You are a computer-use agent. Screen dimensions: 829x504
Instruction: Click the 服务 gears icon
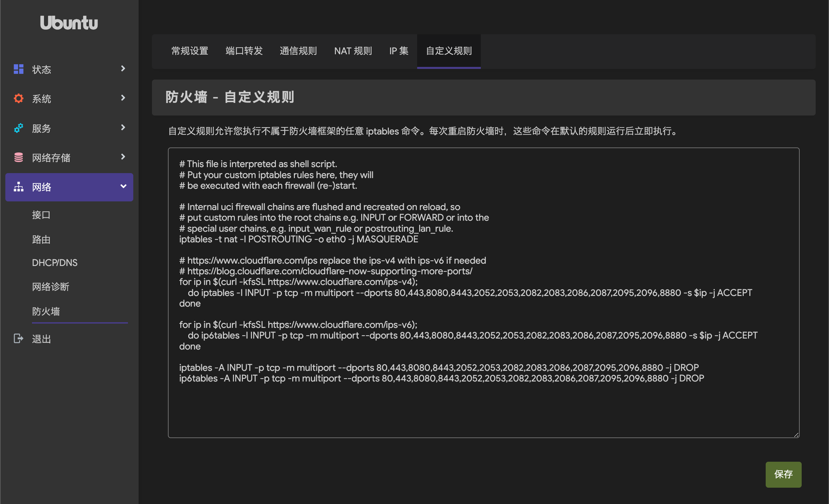click(x=19, y=128)
